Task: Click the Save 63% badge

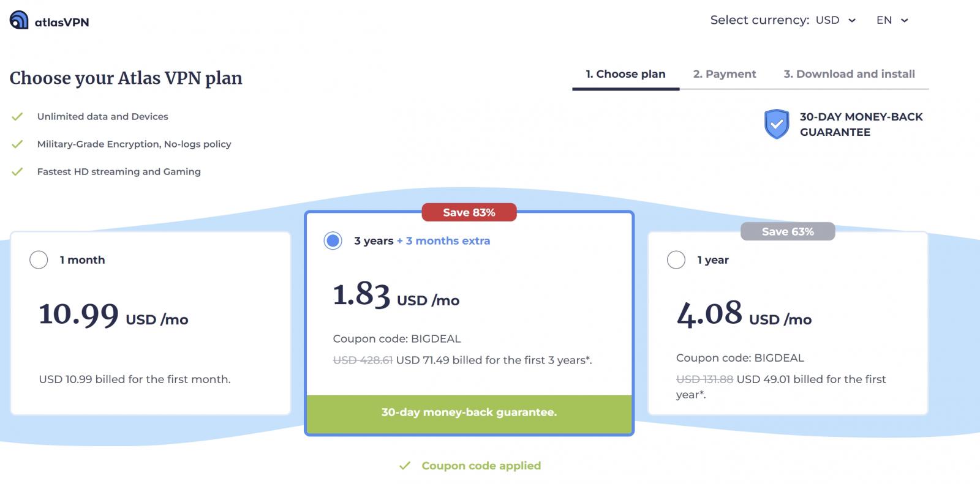Action: pyautogui.click(x=788, y=231)
